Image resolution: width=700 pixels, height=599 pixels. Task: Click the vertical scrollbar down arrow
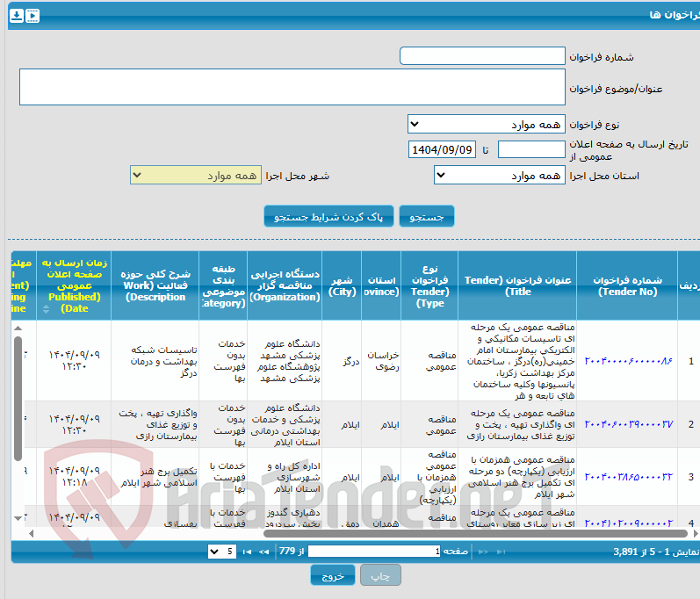[18, 518]
